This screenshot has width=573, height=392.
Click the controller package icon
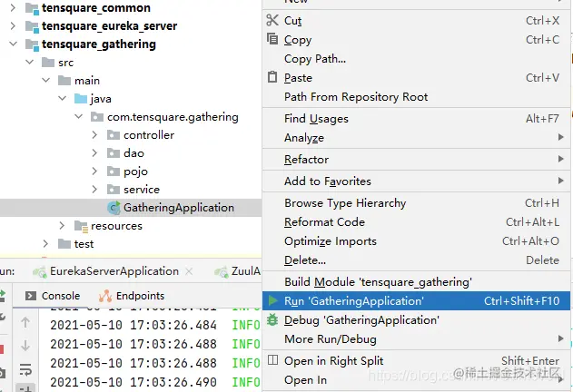114,135
